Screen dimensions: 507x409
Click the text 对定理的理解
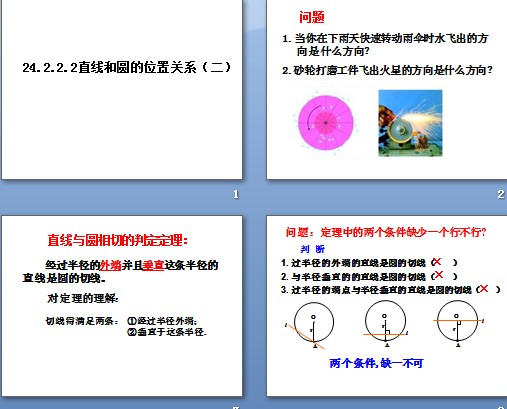point(83,298)
